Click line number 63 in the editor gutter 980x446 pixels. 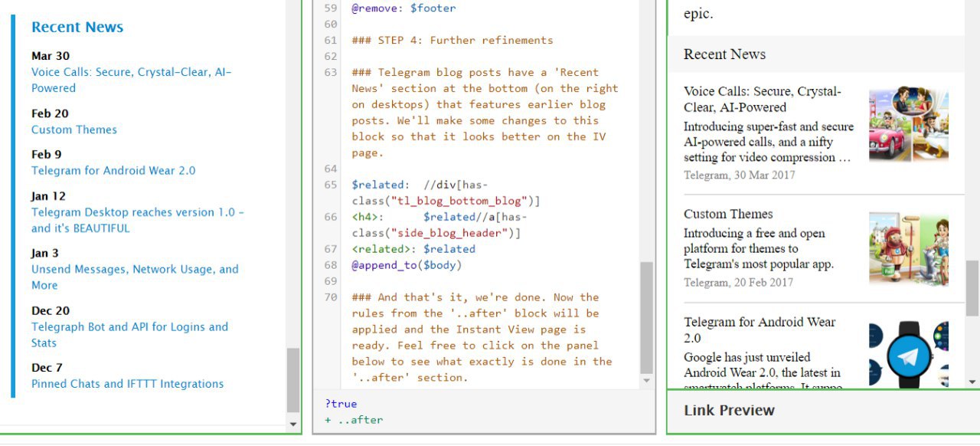click(x=330, y=73)
